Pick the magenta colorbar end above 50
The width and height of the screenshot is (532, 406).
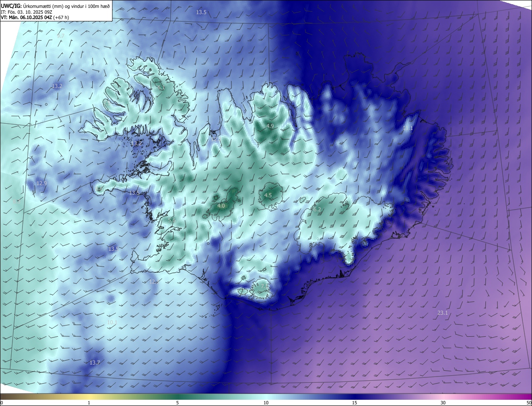click(x=528, y=396)
